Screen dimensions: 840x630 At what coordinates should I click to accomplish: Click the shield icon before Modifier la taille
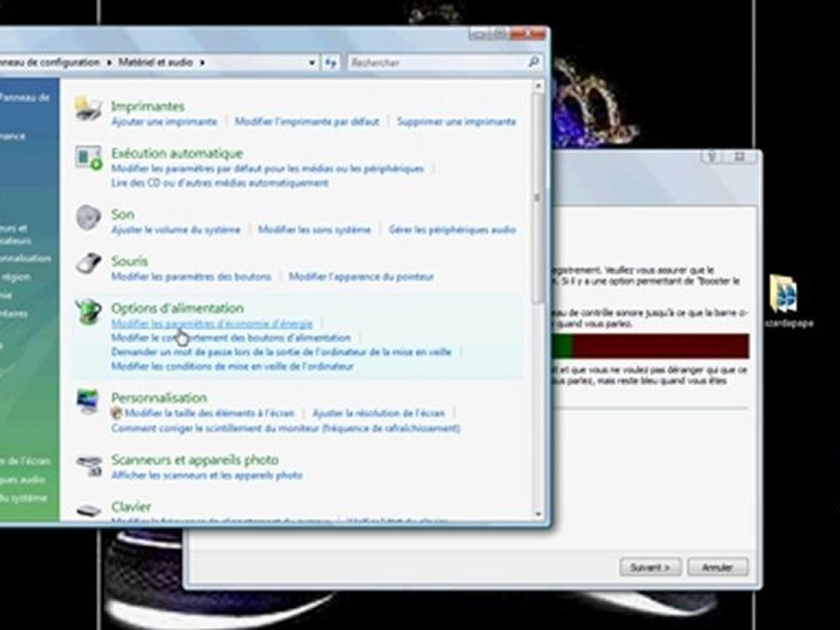116,412
